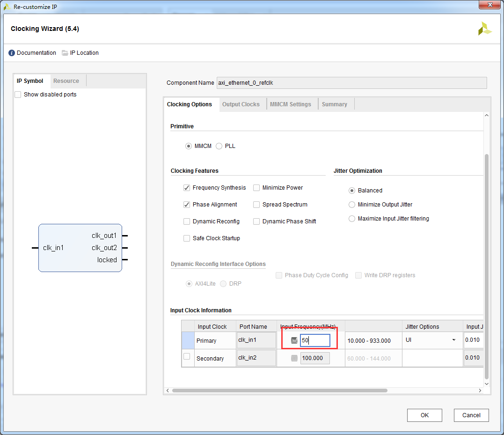
Task: Click the secondary input frequency auto/manual icon
Action: click(x=294, y=358)
